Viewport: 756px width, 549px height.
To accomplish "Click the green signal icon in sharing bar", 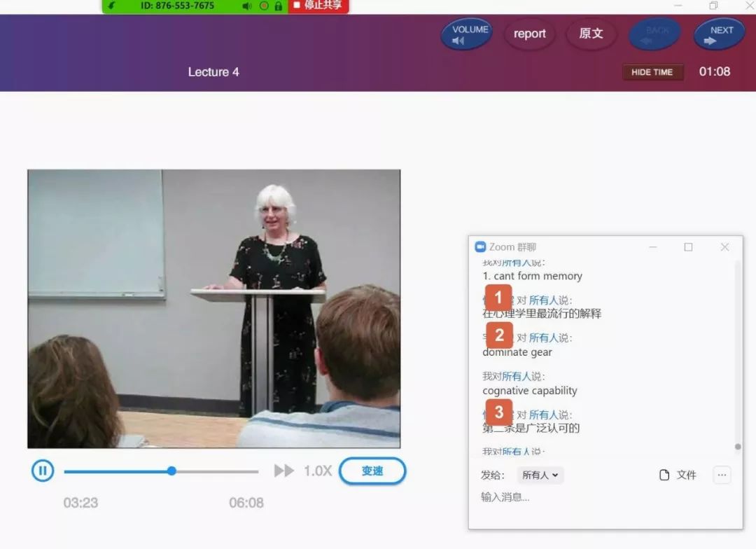I will click(x=112, y=6).
